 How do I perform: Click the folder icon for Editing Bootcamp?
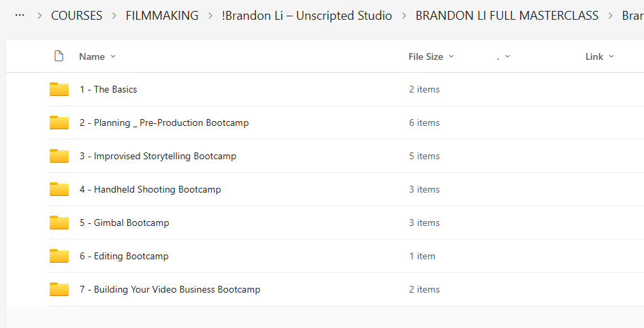59,256
